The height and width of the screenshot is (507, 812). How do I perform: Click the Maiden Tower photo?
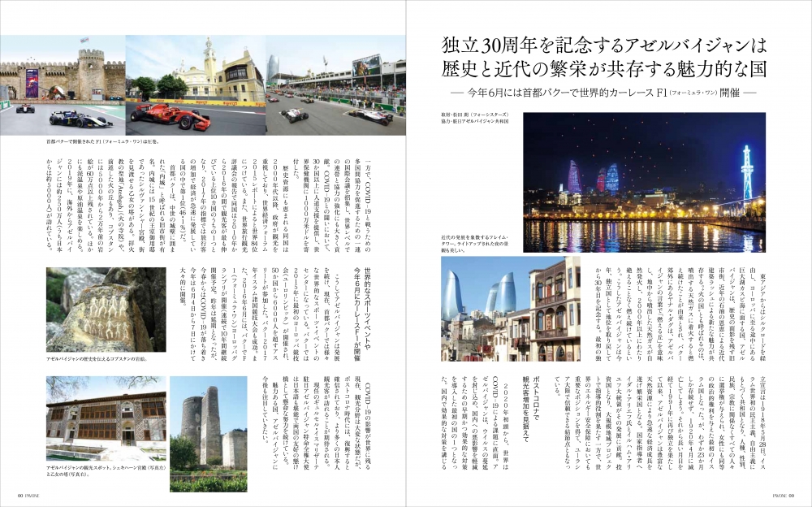pyautogui.click(x=208, y=434)
